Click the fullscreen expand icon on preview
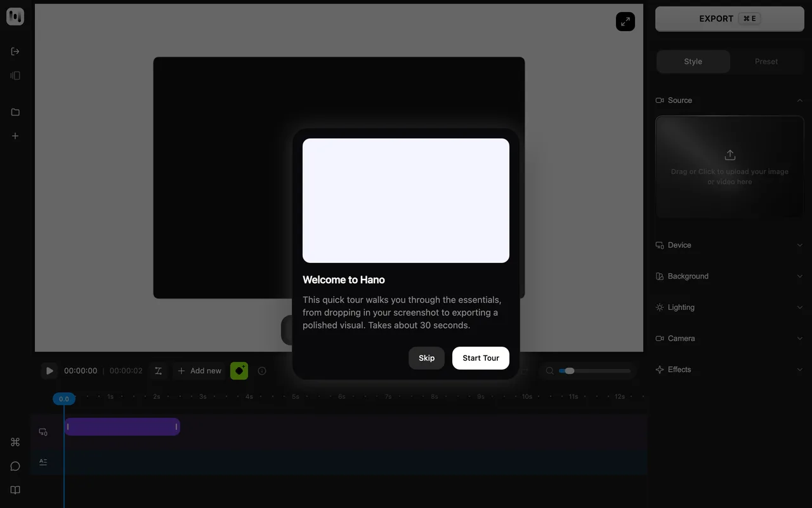Screen dimensions: 812x508 (x=625, y=22)
